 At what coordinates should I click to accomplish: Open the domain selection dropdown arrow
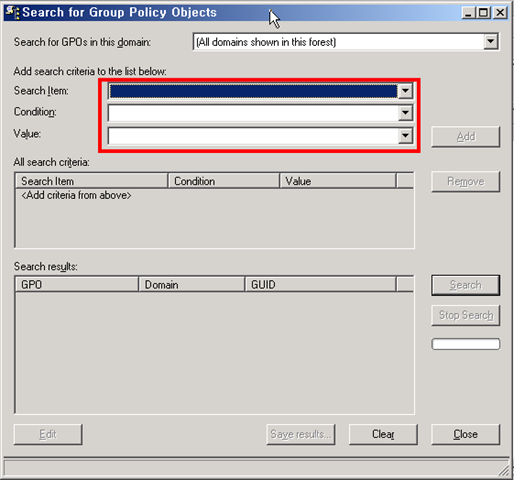491,42
